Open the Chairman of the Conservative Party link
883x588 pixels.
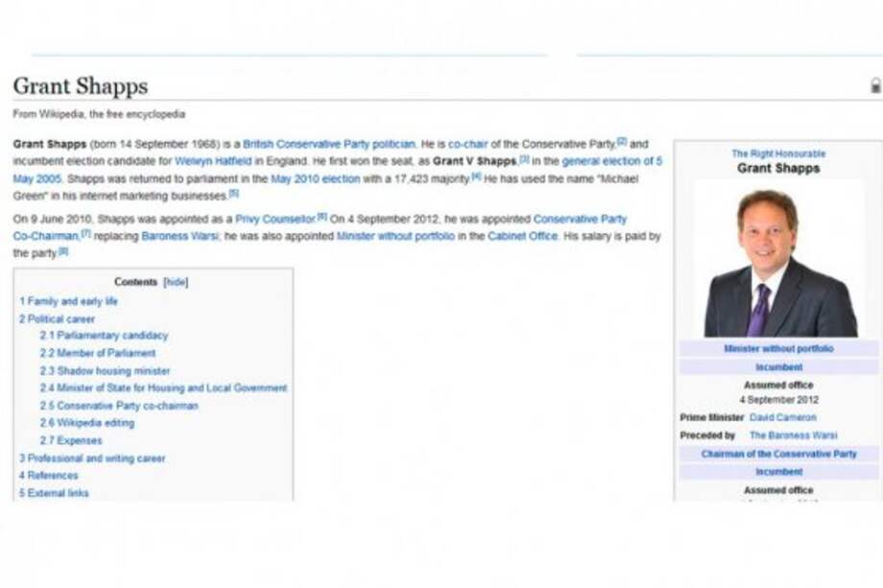(779, 454)
